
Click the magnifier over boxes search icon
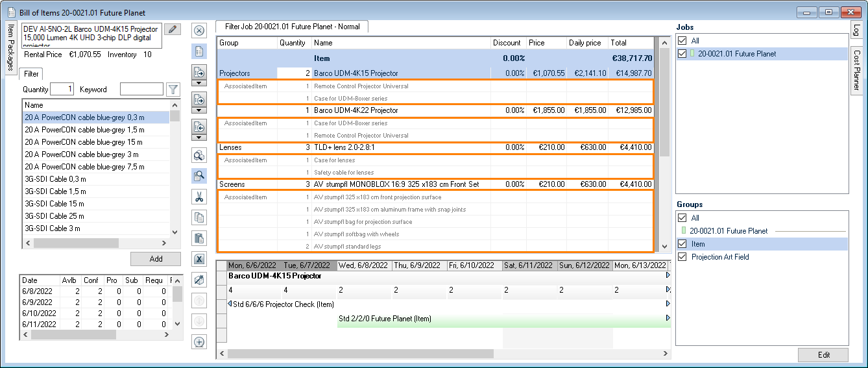[199, 155]
